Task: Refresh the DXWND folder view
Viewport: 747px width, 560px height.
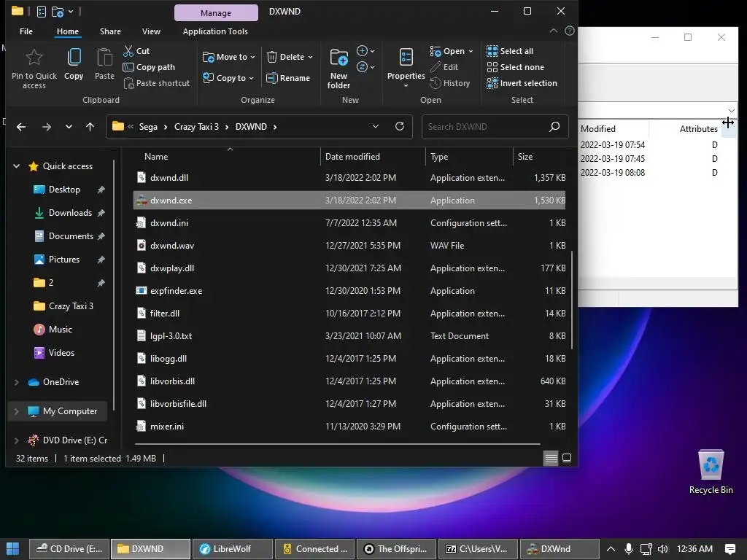Action: [x=400, y=126]
